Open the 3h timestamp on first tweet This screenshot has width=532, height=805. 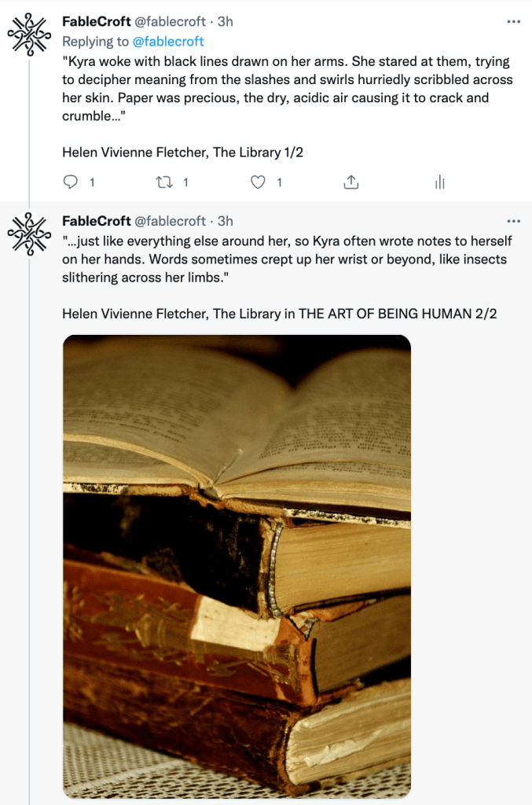(x=226, y=21)
